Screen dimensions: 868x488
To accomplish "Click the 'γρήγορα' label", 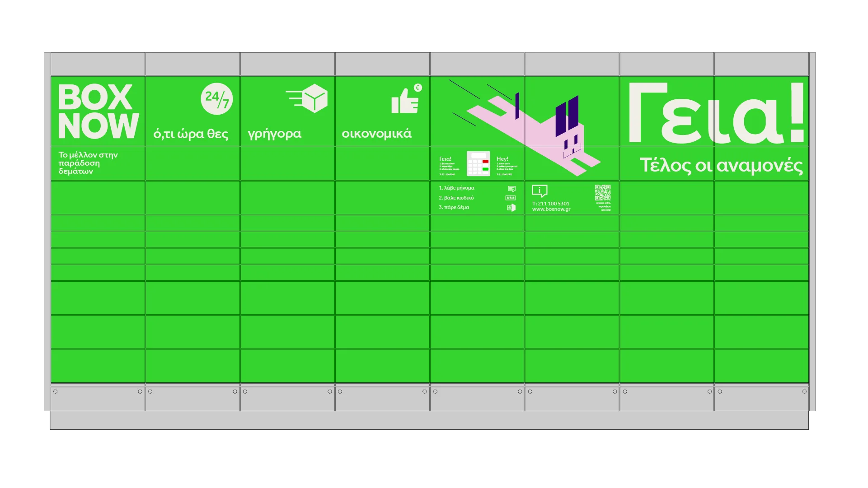I will [x=274, y=134].
